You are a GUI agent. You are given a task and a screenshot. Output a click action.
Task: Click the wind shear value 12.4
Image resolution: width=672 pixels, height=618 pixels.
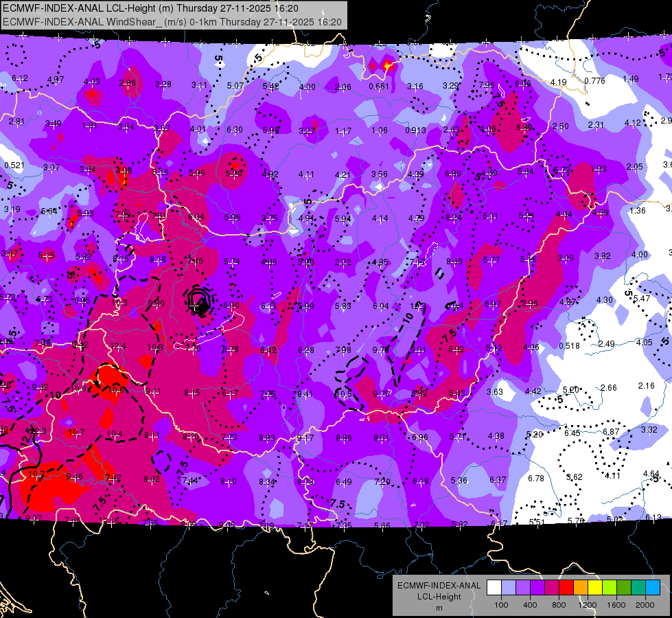(x=118, y=346)
